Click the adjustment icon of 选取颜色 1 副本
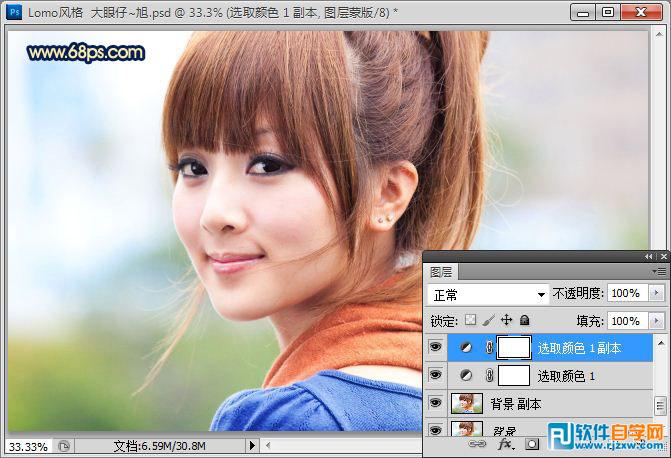 (x=466, y=348)
